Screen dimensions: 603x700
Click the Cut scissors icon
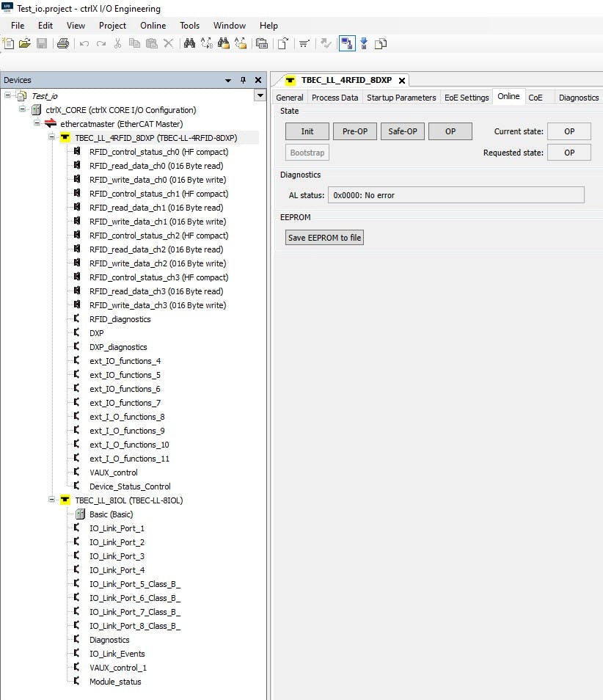point(117,43)
